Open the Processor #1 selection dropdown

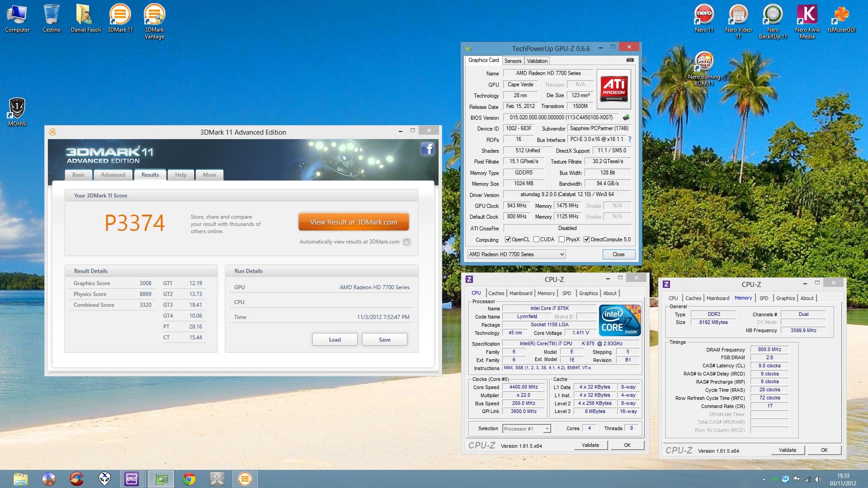point(527,429)
